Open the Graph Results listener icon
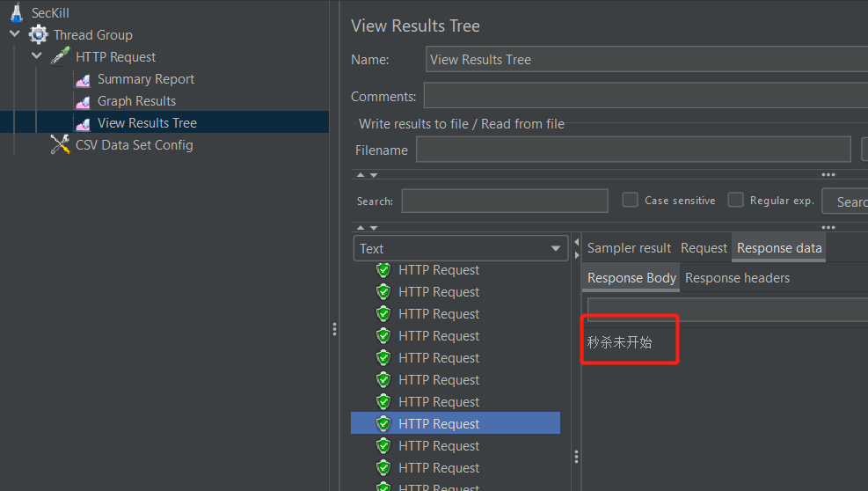Image resolution: width=868 pixels, height=491 pixels. (x=83, y=103)
